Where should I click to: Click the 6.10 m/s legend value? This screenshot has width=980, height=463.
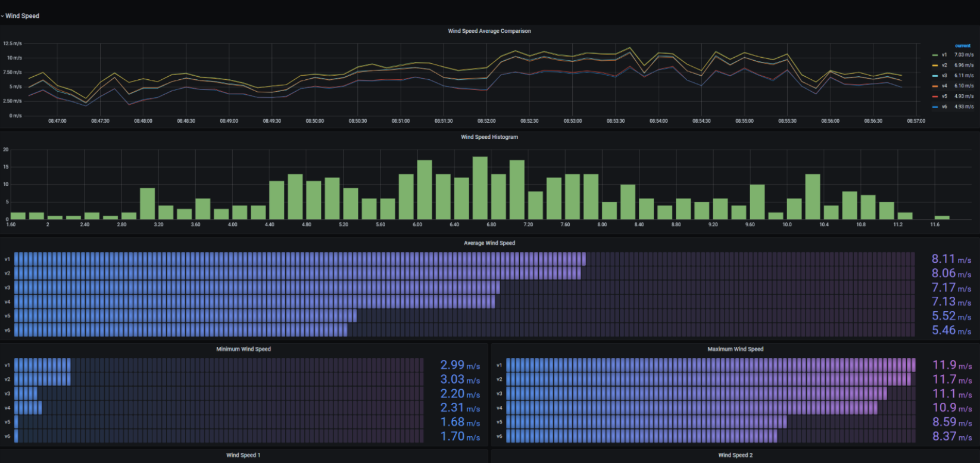(x=964, y=86)
